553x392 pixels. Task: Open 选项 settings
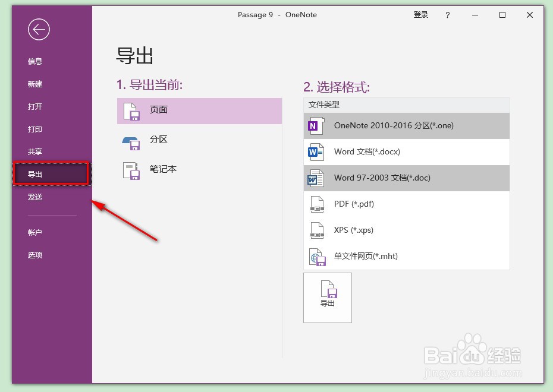click(35, 255)
